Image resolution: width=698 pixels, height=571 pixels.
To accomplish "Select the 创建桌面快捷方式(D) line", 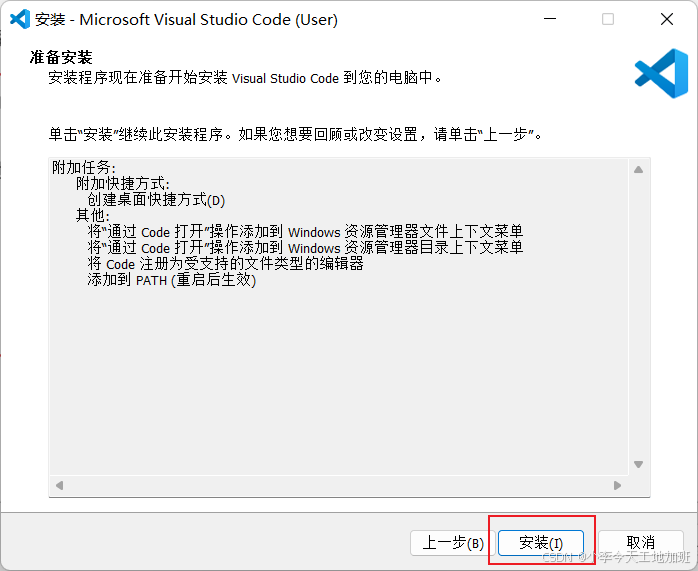I will click(x=156, y=200).
